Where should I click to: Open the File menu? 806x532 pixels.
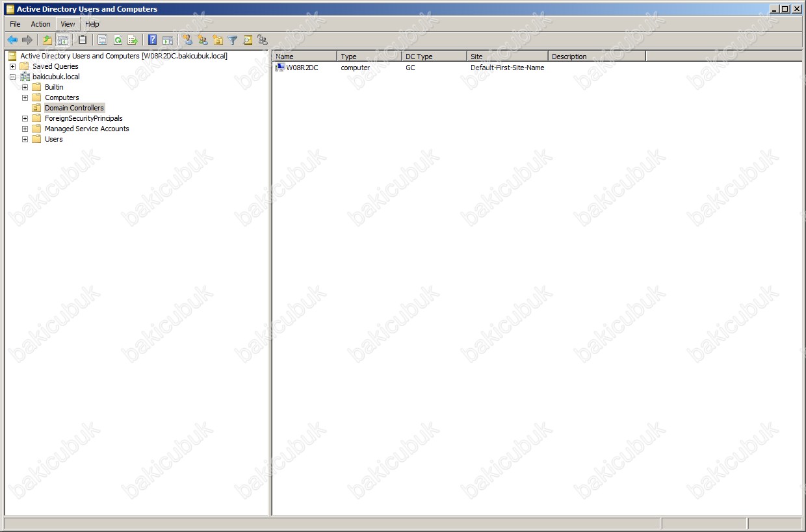point(15,24)
